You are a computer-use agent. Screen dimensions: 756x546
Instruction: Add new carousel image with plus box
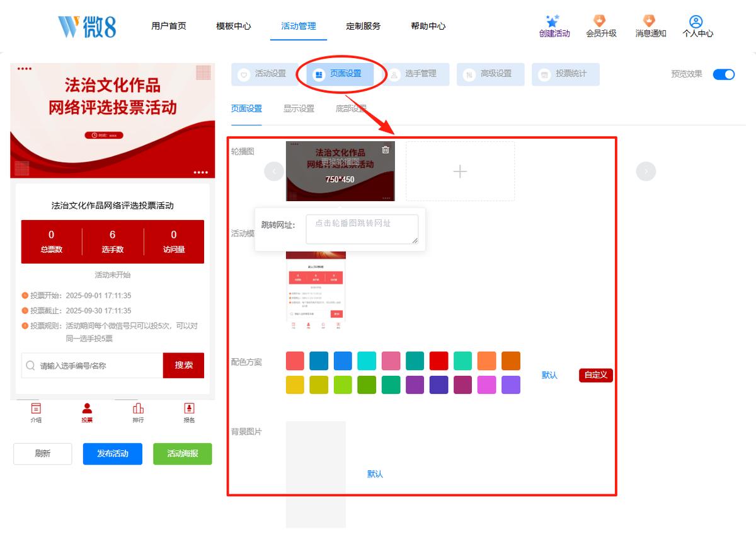coord(460,171)
